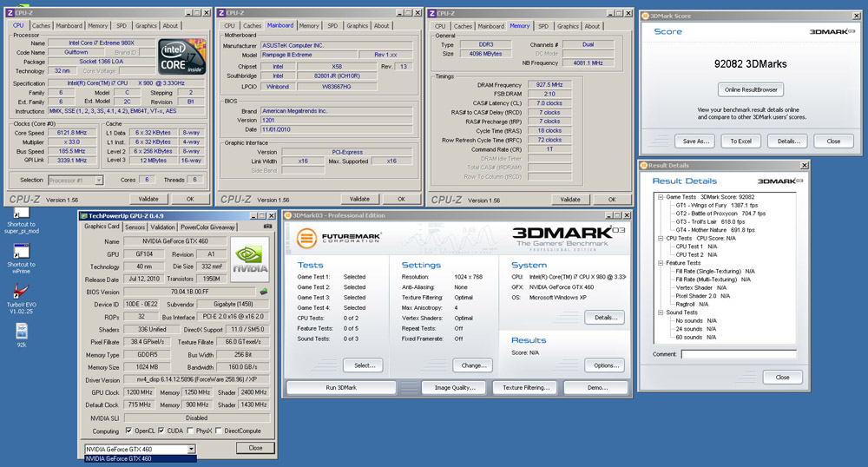
Task: Collapse the Feature Tests tree node
Action: (661, 263)
